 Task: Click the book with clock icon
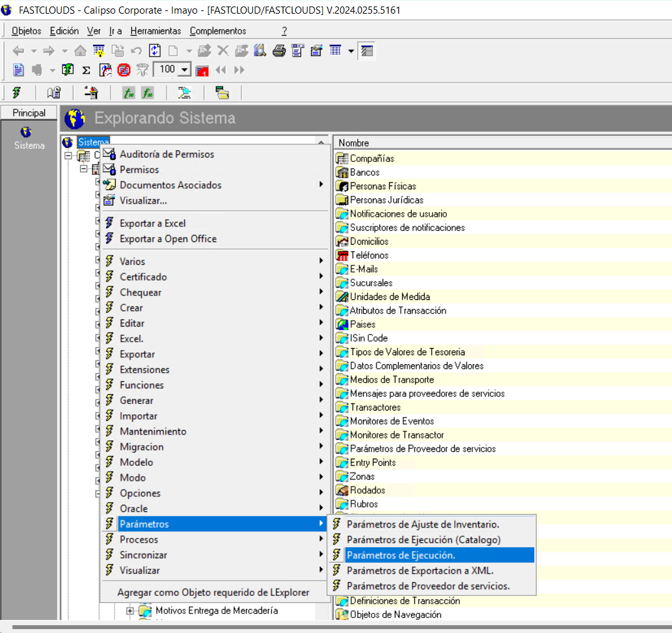click(x=54, y=92)
